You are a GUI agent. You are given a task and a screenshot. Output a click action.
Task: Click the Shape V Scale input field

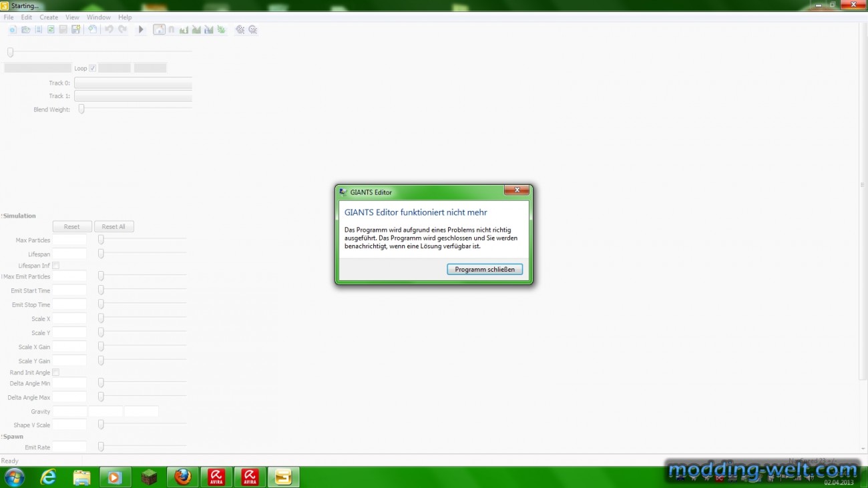[x=69, y=425]
